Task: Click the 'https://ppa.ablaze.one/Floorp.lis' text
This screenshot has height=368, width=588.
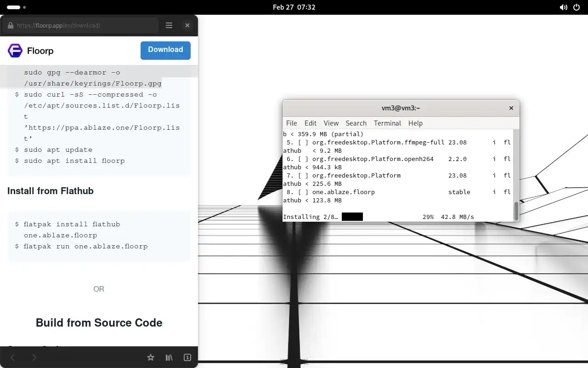Action: [102, 127]
